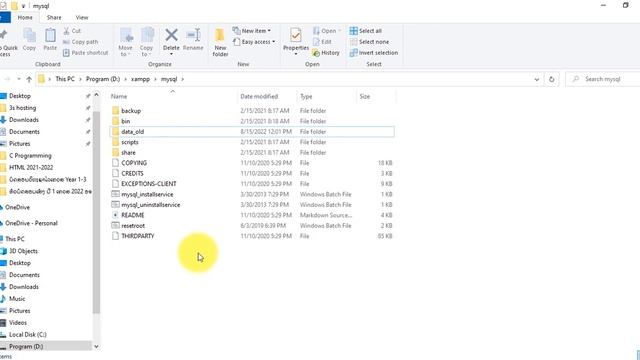Viewport: 640px width, 360px height.
Task: Select the COPYING file
Action: [252, 163]
